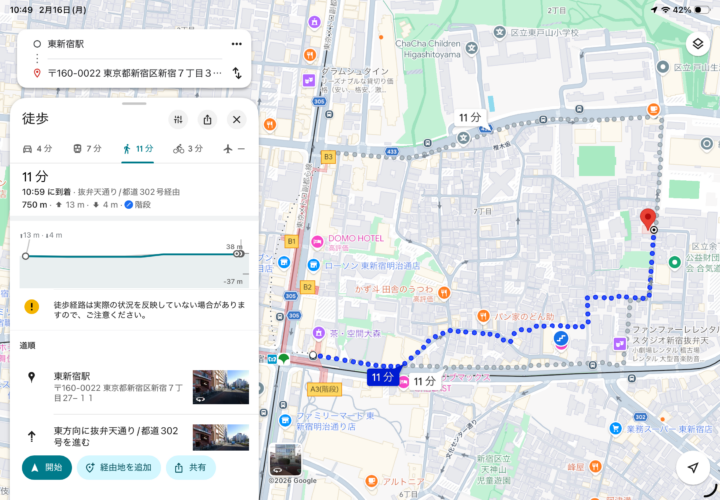Switch to driving tab showing 4分

click(x=37, y=149)
